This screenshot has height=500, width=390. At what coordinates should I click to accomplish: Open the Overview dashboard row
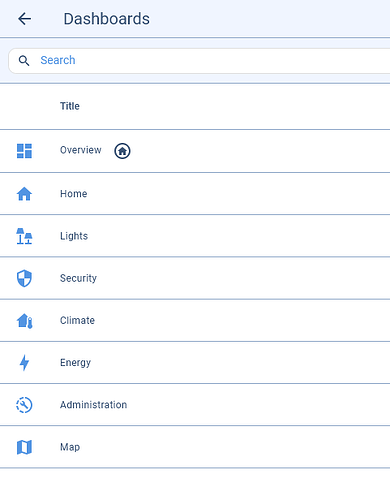coord(195,151)
